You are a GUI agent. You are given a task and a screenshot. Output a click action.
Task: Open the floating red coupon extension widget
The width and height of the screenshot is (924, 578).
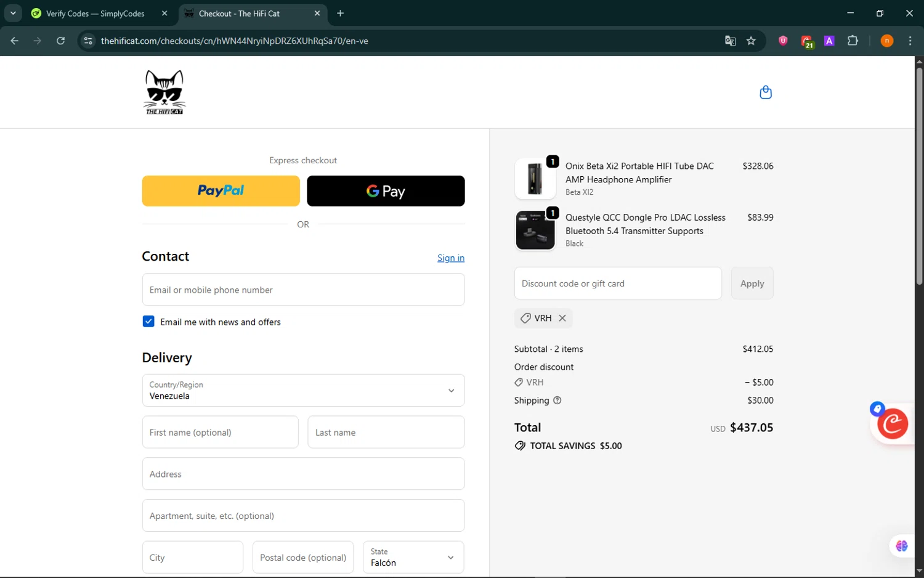tap(893, 423)
